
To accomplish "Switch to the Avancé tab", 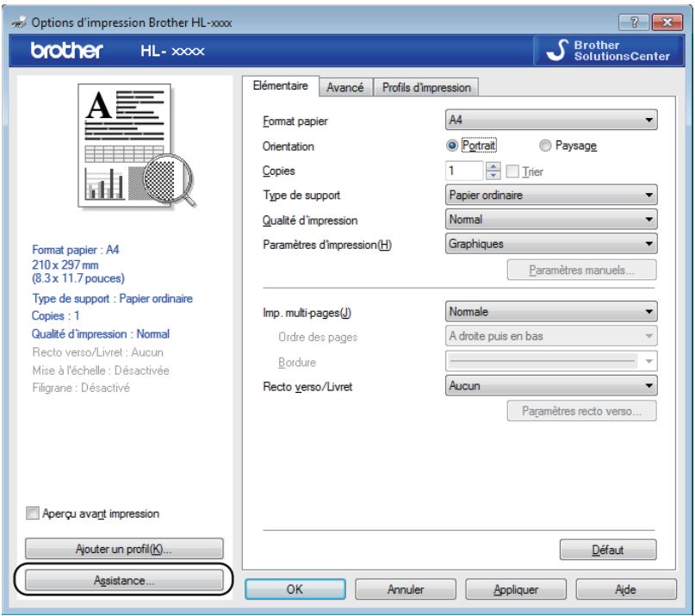I will pyautogui.click(x=345, y=87).
